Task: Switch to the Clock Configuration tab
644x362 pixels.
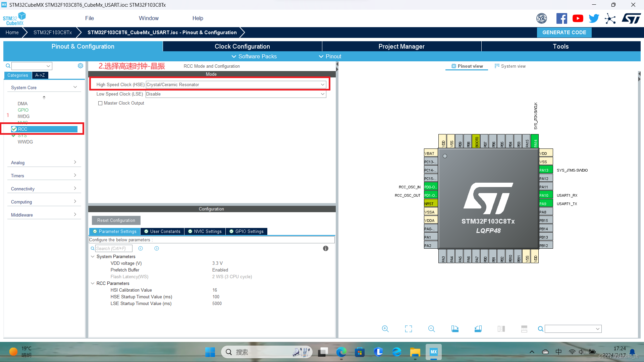Action: [242, 46]
